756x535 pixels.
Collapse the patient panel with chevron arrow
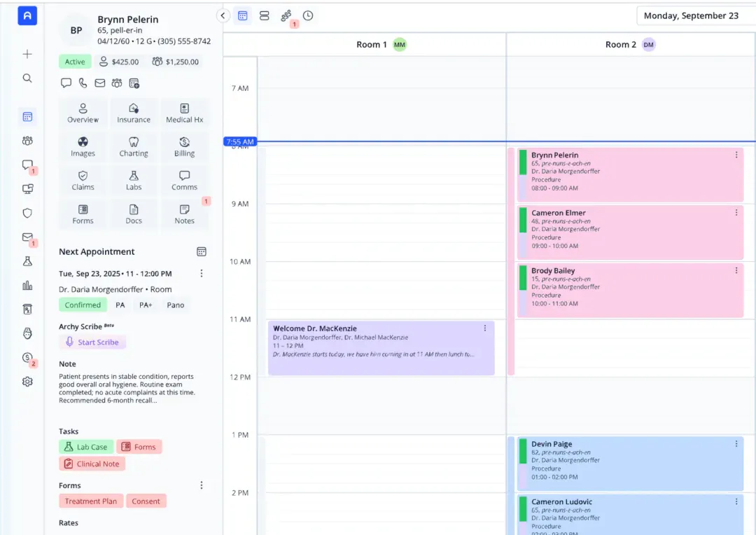click(223, 15)
